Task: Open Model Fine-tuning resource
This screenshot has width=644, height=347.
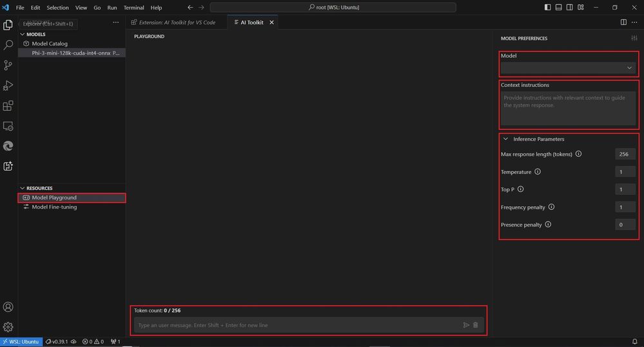Action: point(72,207)
